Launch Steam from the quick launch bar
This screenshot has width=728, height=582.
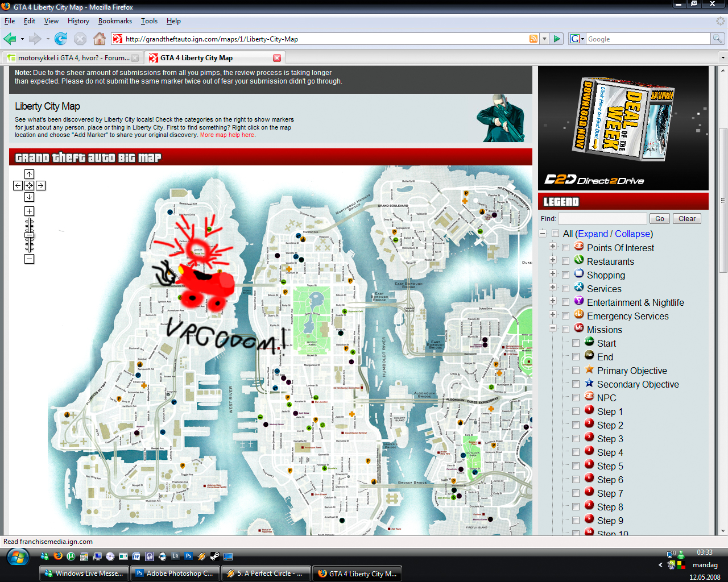(x=215, y=556)
